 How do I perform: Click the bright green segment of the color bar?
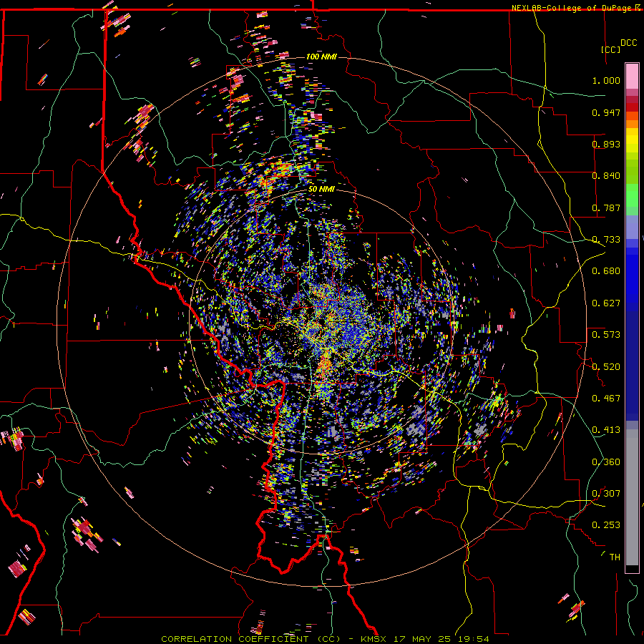pyautogui.click(x=632, y=195)
